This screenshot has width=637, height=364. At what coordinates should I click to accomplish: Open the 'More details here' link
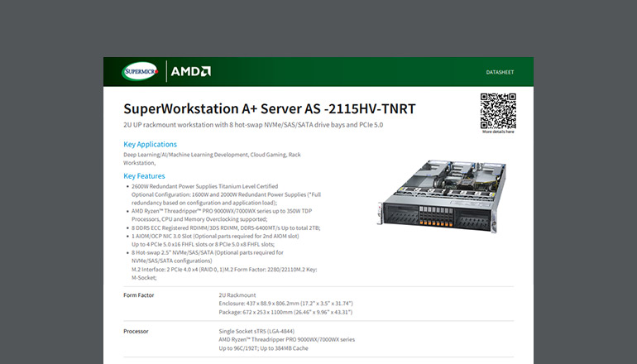coord(497,132)
